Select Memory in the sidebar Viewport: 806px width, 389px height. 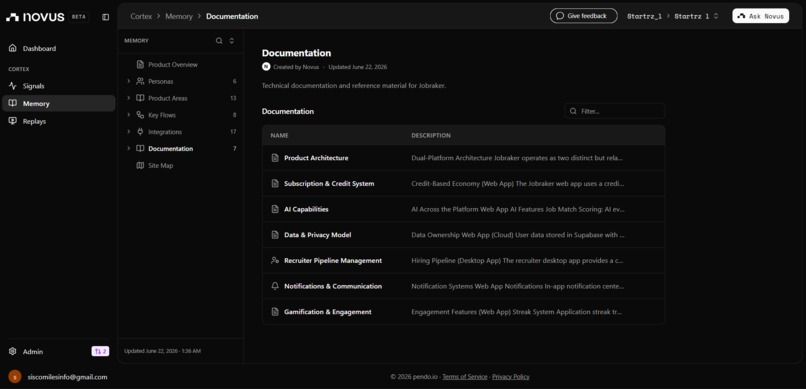59,103
